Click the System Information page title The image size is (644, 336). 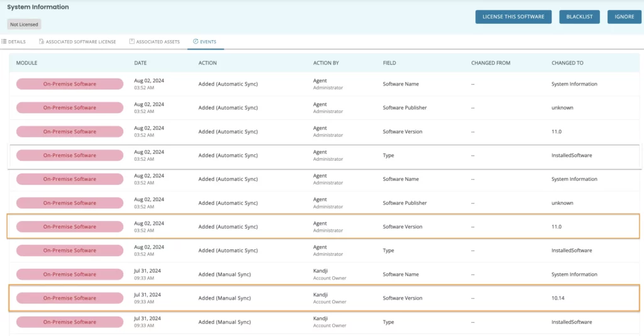[x=38, y=7]
